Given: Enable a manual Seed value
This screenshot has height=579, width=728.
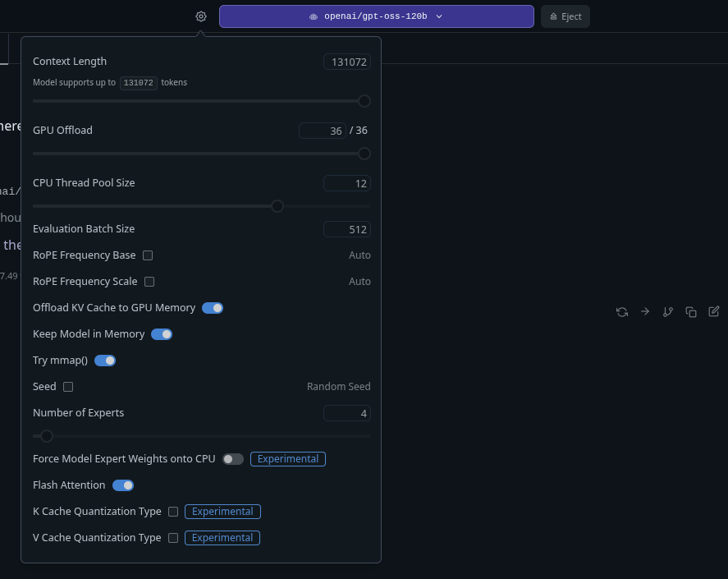Looking at the screenshot, I should pyautogui.click(x=67, y=386).
